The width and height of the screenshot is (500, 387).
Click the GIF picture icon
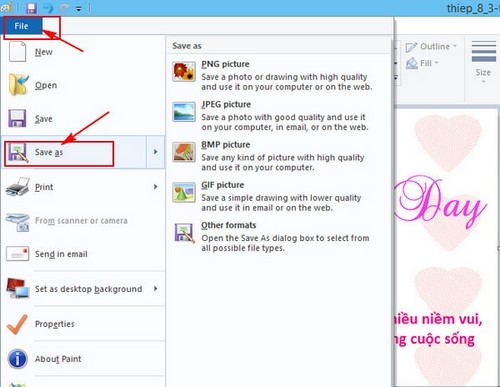184,192
